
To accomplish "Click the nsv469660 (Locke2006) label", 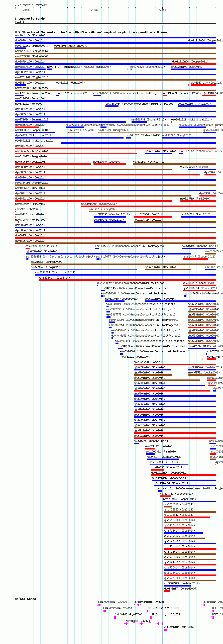I will pos(31,162).
